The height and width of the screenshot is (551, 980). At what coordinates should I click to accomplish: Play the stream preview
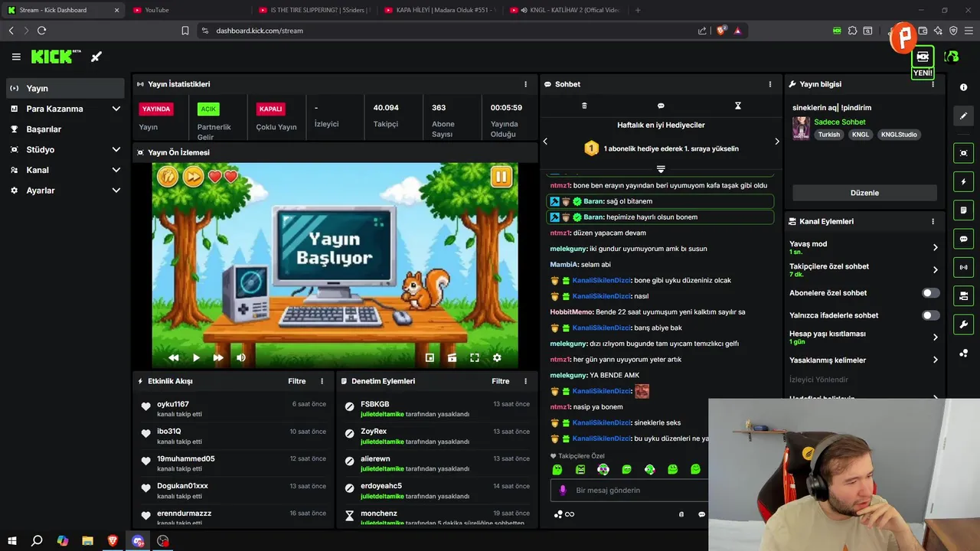pyautogui.click(x=196, y=357)
